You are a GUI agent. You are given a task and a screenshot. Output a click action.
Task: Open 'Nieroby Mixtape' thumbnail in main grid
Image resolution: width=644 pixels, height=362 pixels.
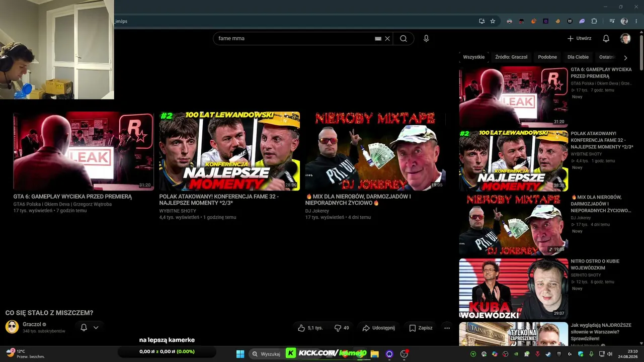tap(375, 151)
